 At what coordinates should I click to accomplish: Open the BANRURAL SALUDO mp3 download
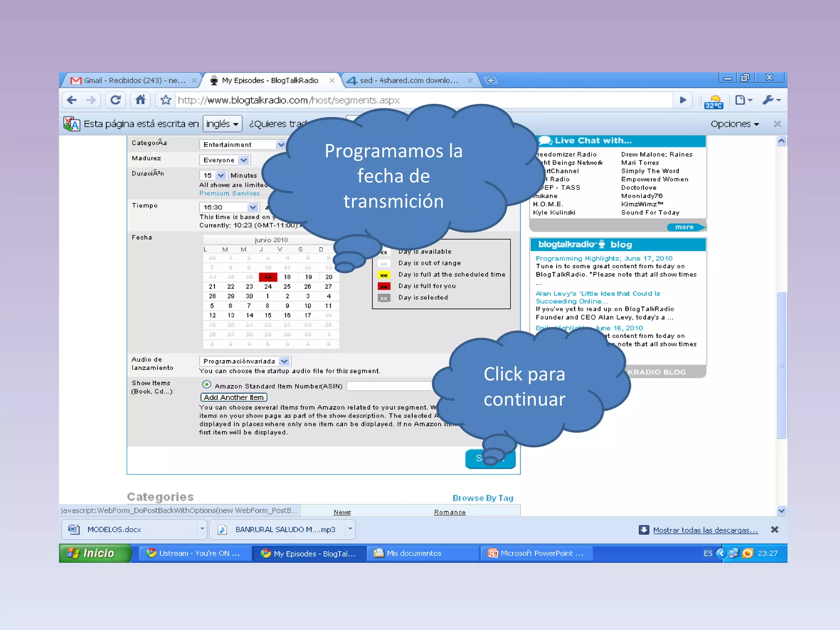pyautogui.click(x=278, y=530)
